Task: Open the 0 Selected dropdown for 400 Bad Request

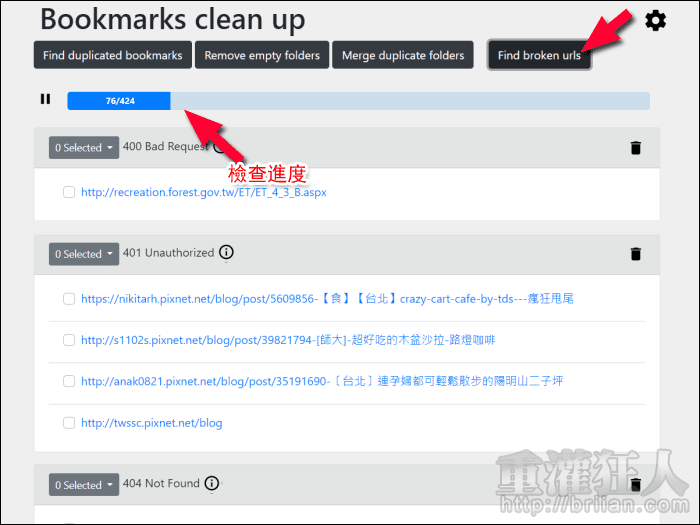Action: click(84, 147)
